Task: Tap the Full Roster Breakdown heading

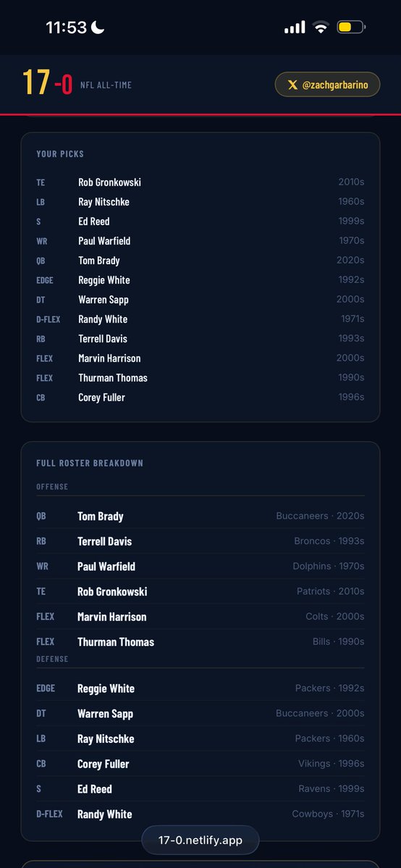Action: coord(90,463)
